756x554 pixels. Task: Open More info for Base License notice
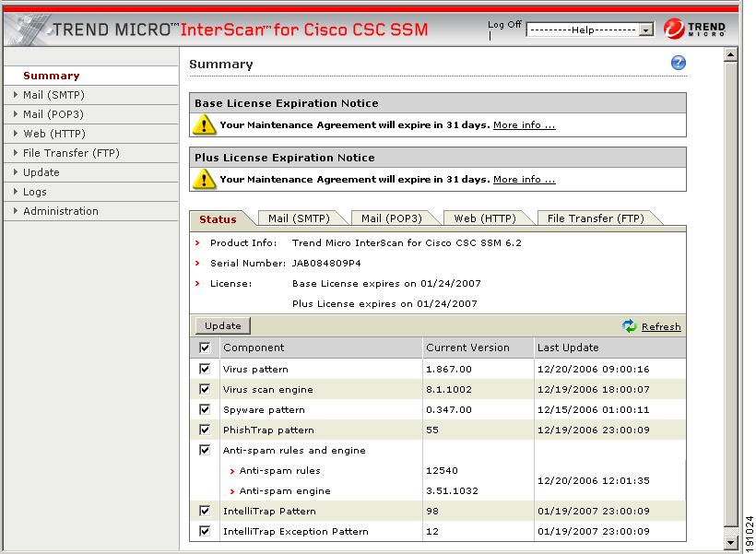[524, 124]
